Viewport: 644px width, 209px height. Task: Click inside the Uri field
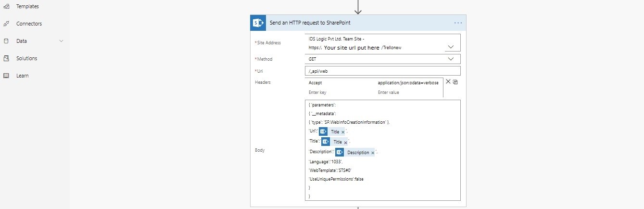click(x=383, y=71)
